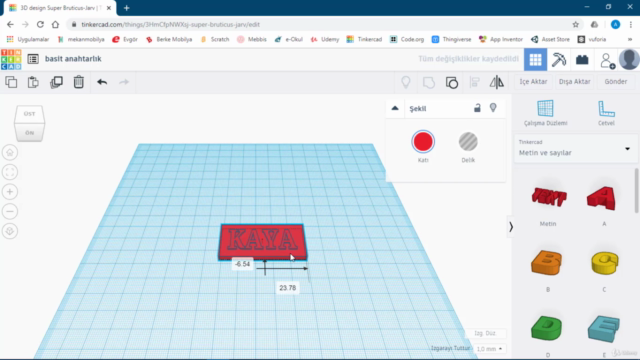Reload the page button

coord(40,24)
